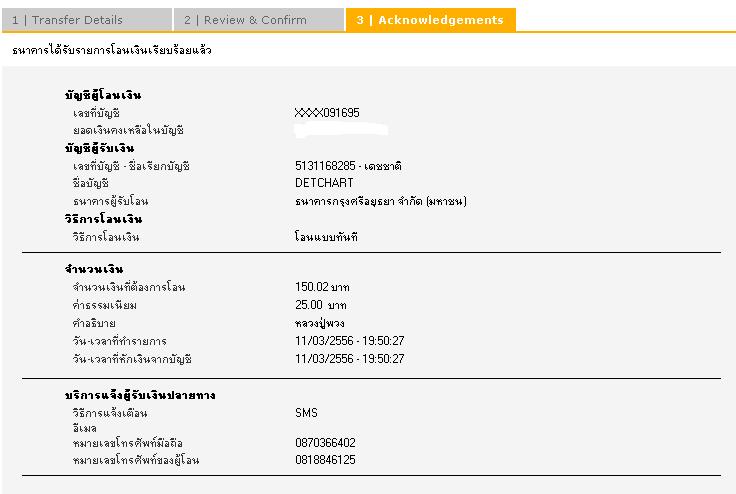Click the description value หลวงปู่พวง
The height and width of the screenshot is (494, 736).
[x=322, y=323]
